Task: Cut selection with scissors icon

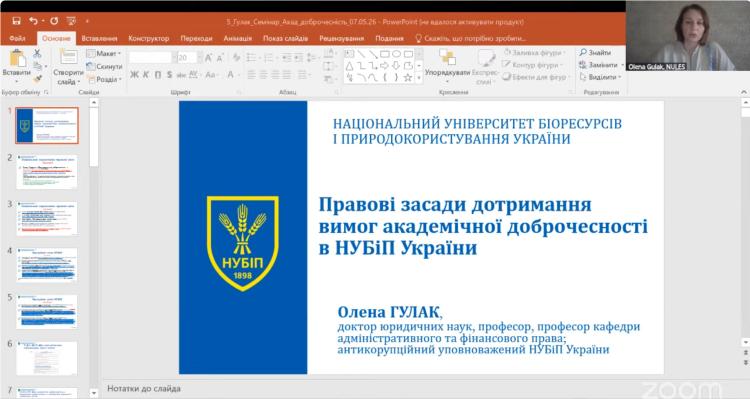Action: pos(37,54)
